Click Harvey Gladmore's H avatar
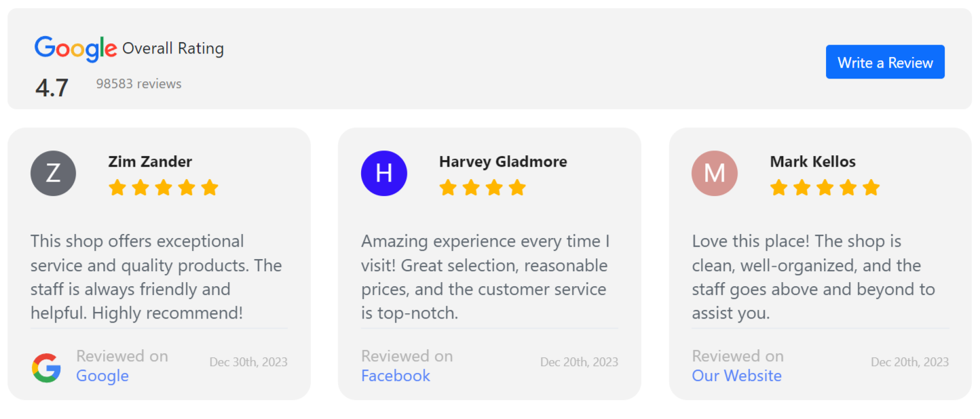 click(383, 174)
